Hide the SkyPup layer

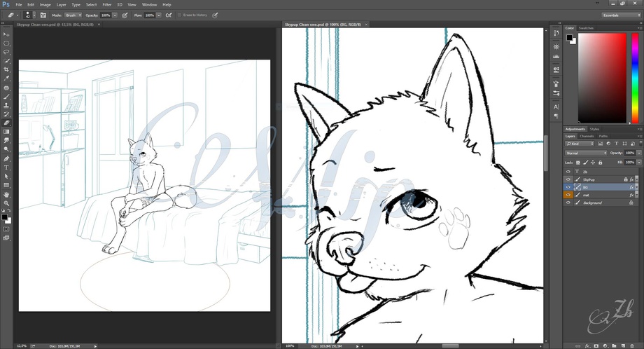568,179
